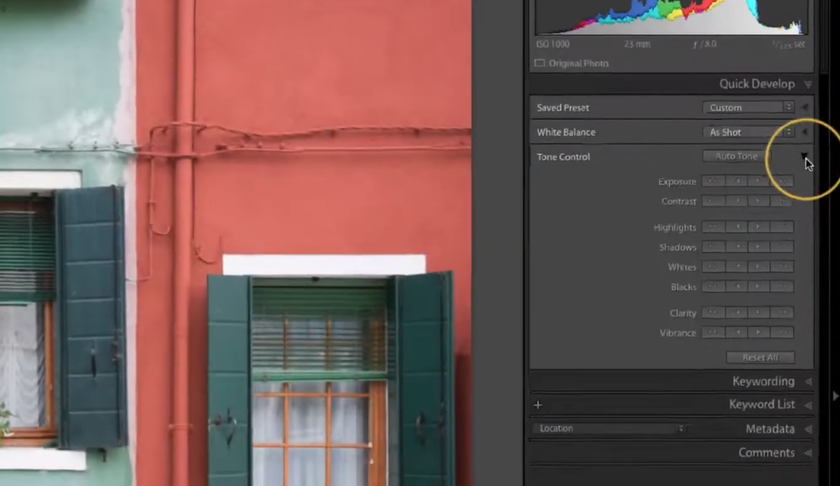Viewport: 840px width, 486px height.
Task: Collapse the Tone Control section triangle
Action: pos(805,156)
